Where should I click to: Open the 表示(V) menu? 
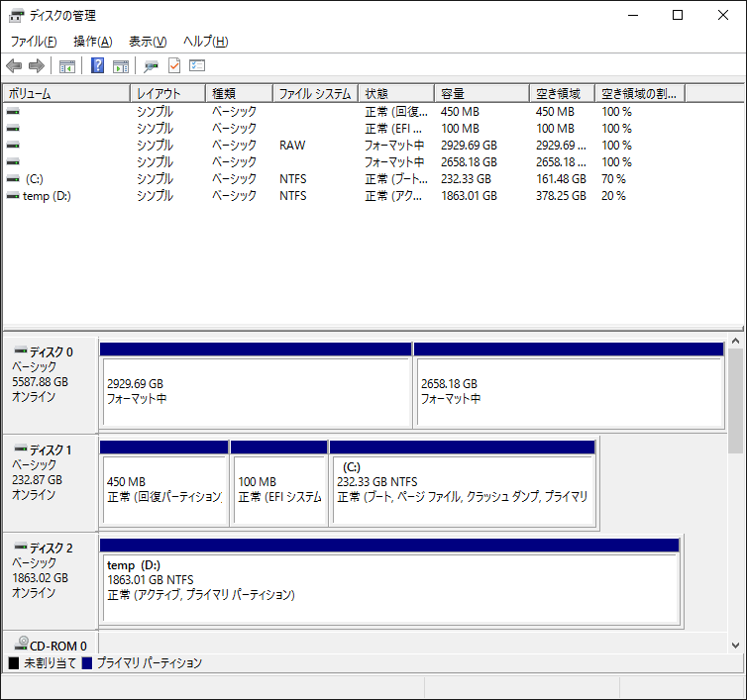coord(148,42)
